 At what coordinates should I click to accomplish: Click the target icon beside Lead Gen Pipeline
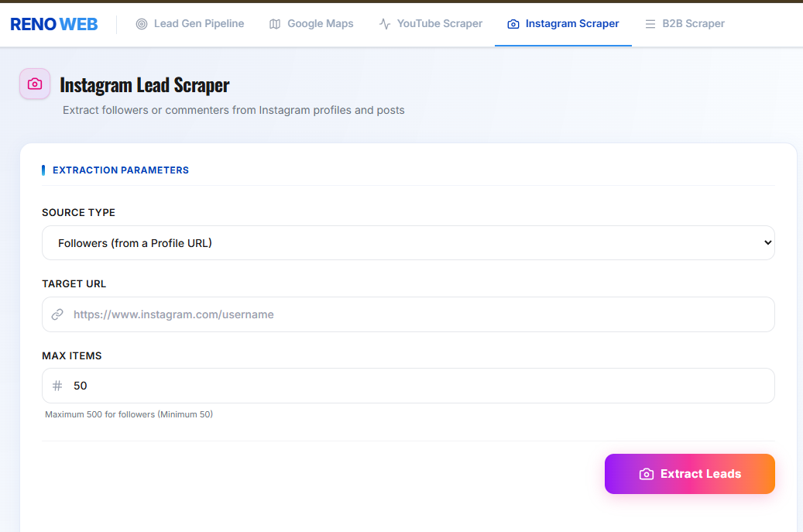pyautogui.click(x=142, y=24)
